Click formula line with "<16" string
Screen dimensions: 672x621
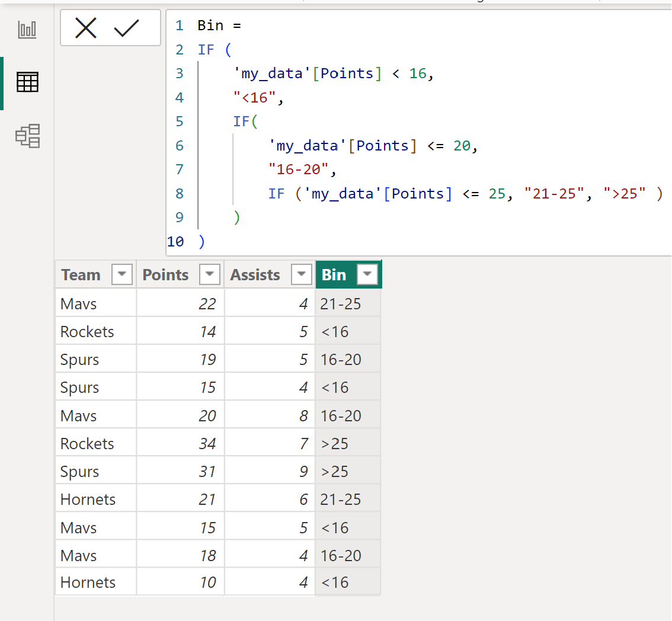click(258, 98)
